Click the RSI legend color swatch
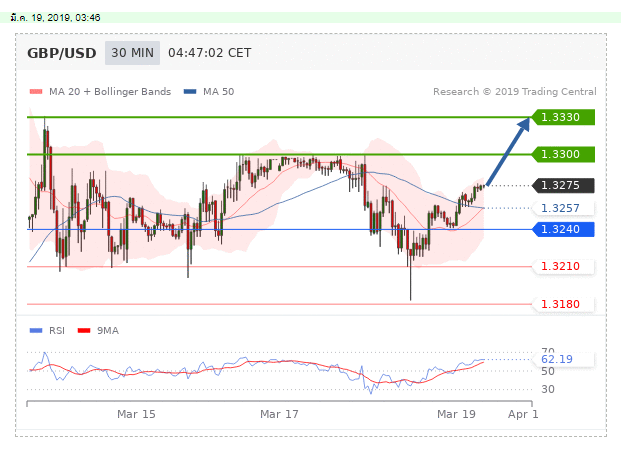 point(36,330)
